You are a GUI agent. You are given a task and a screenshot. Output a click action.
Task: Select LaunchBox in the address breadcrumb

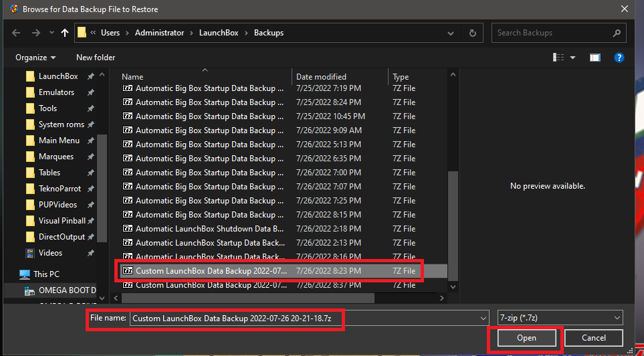pos(219,33)
